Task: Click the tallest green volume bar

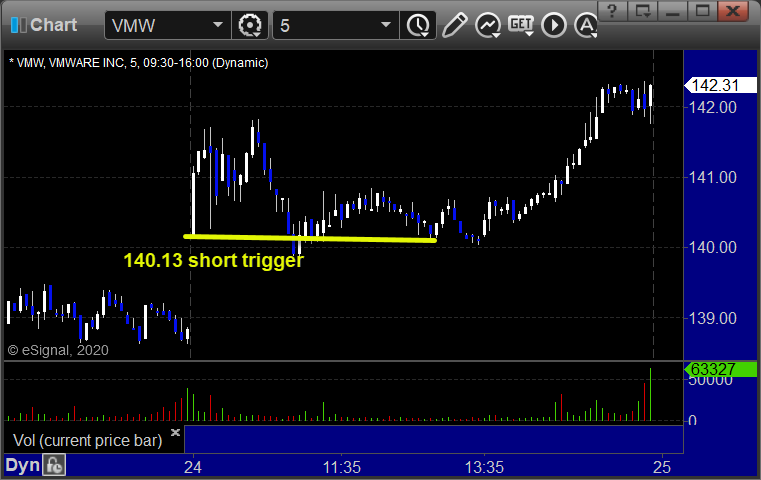Action: pyautogui.click(x=650, y=395)
